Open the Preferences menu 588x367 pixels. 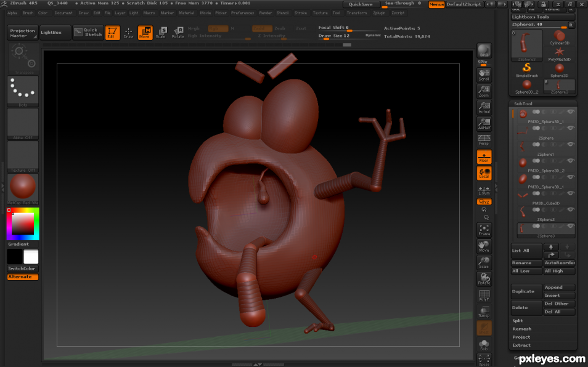[242, 13]
